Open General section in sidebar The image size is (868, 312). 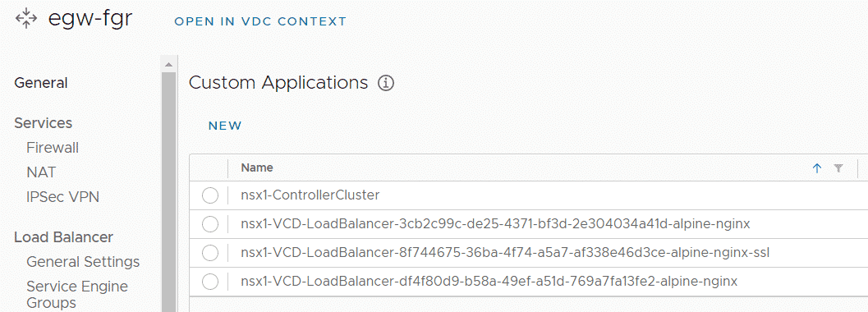point(41,83)
